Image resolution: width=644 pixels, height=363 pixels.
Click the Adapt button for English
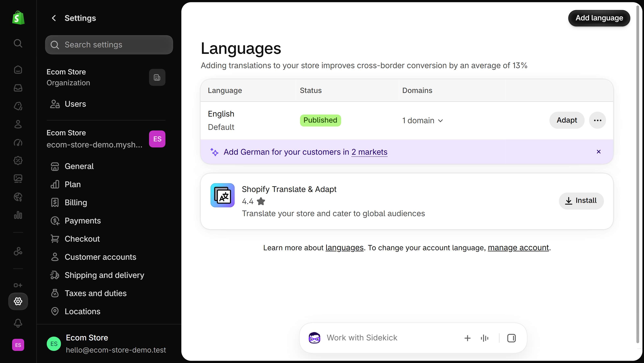click(567, 120)
